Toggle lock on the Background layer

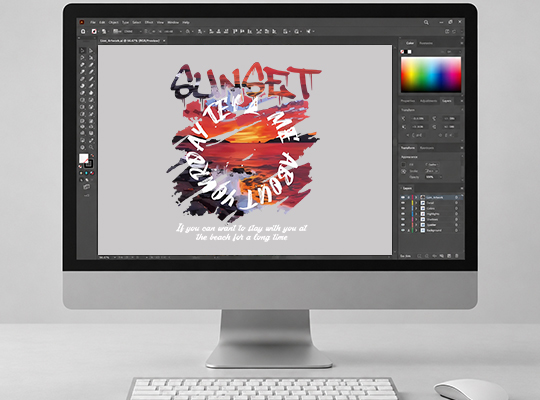click(408, 230)
